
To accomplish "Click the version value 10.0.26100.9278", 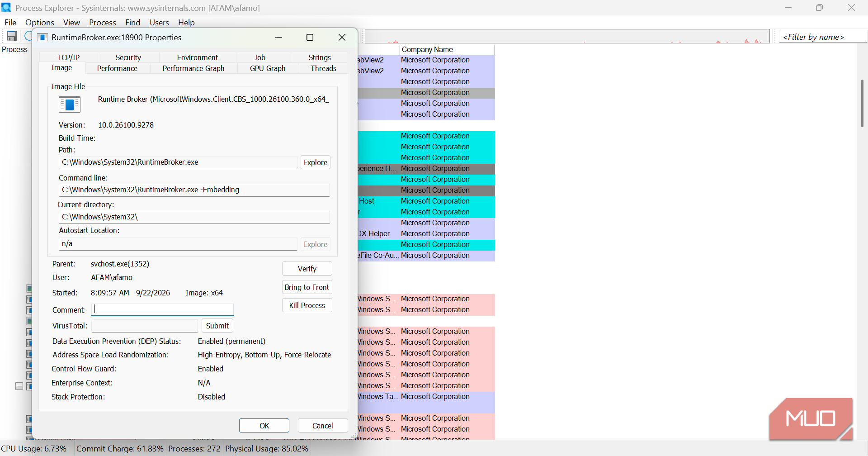I will (126, 125).
